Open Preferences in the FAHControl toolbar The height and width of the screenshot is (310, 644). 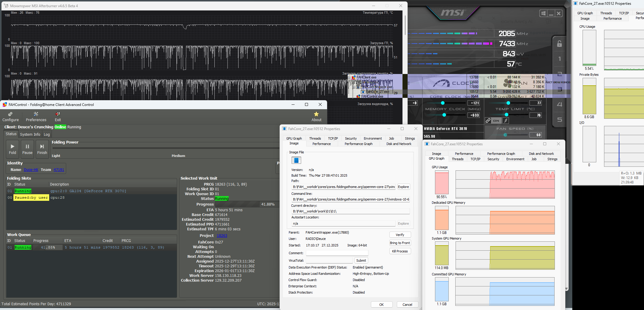pos(36,117)
